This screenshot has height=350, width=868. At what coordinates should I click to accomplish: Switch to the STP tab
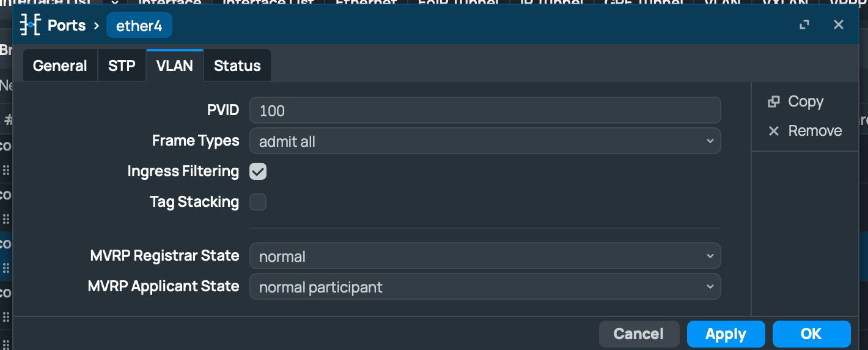click(122, 65)
